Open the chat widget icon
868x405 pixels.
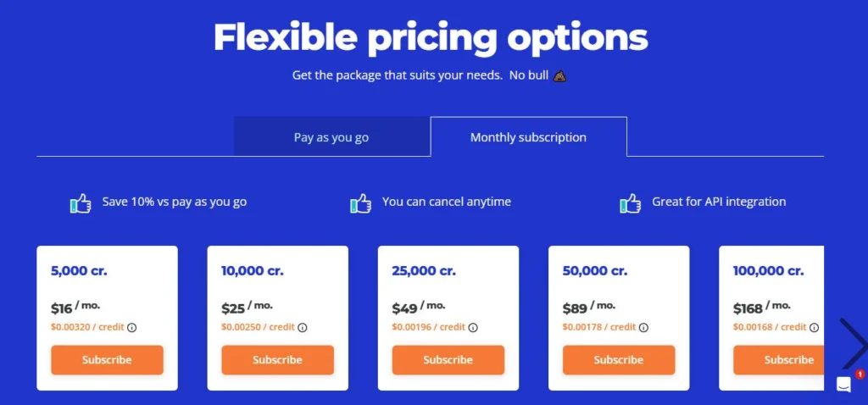(x=844, y=384)
